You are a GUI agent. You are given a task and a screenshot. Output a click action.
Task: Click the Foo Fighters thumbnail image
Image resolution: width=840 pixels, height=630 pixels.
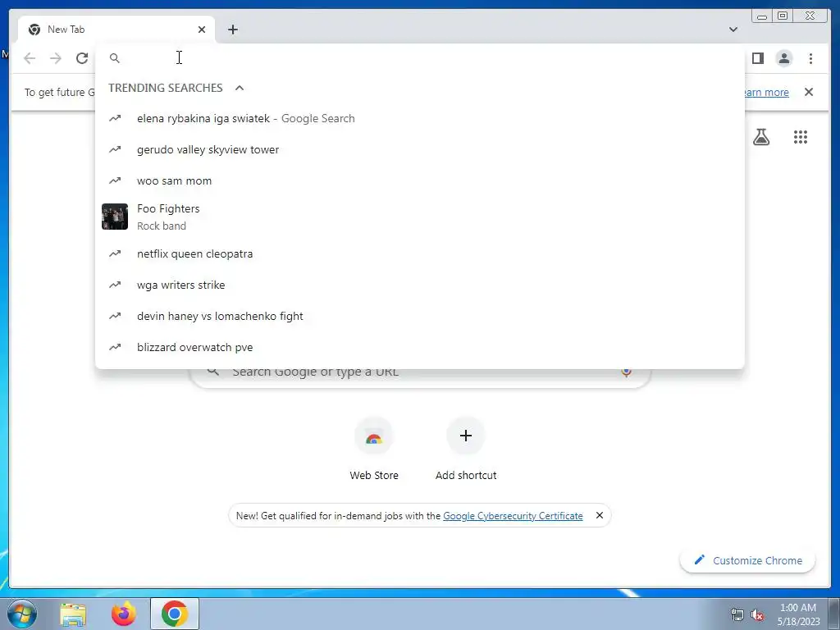click(x=115, y=217)
